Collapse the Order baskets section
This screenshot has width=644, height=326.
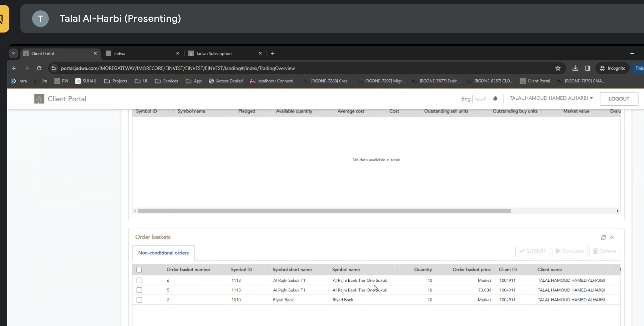click(612, 237)
